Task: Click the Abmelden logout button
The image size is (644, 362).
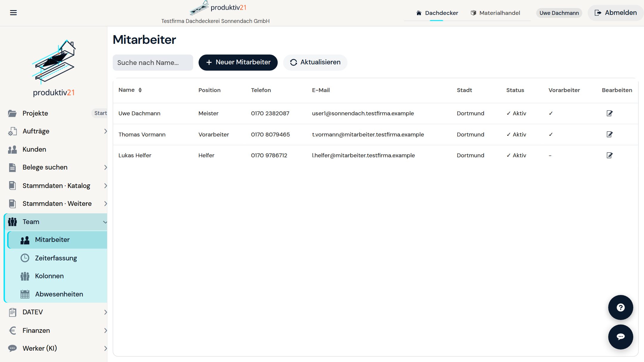Action: click(x=616, y=13)
